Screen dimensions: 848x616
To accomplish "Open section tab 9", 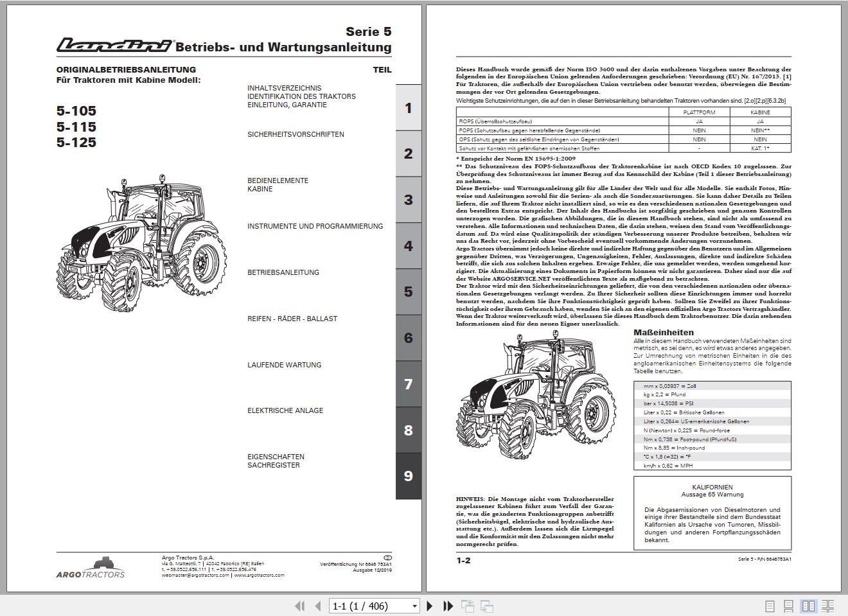I will [x=408, y=476].
